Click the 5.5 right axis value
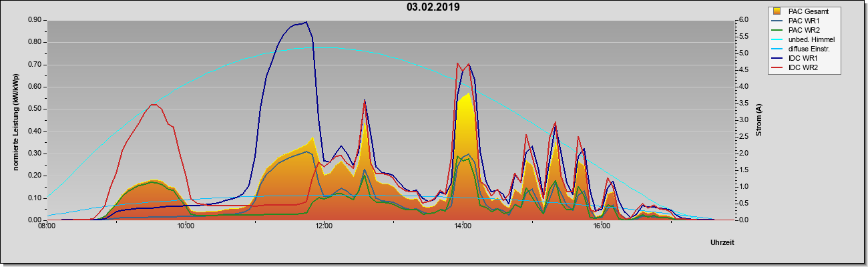Image resolution: width=868 pixels, height=267 pixels. pyautogui.click(x=744, y=37)
